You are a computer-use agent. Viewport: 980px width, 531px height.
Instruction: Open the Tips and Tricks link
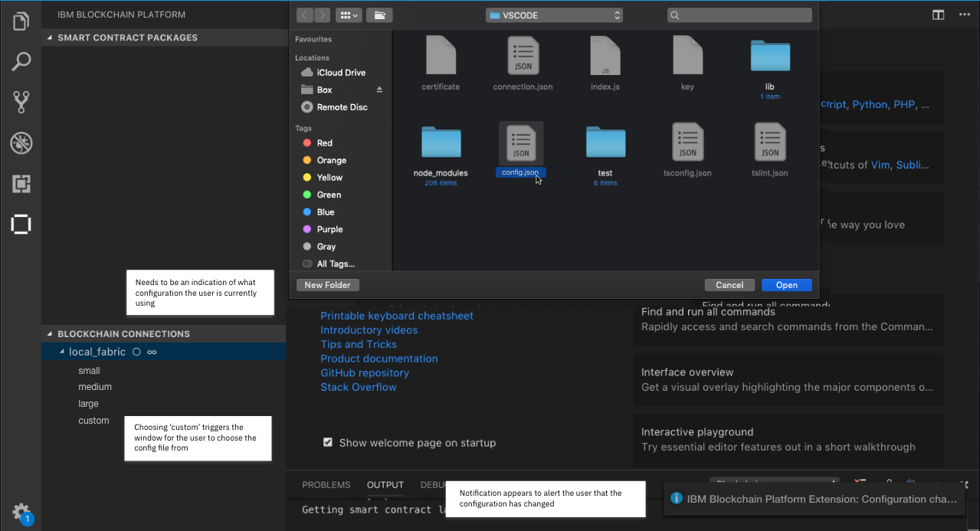point(359,344)
